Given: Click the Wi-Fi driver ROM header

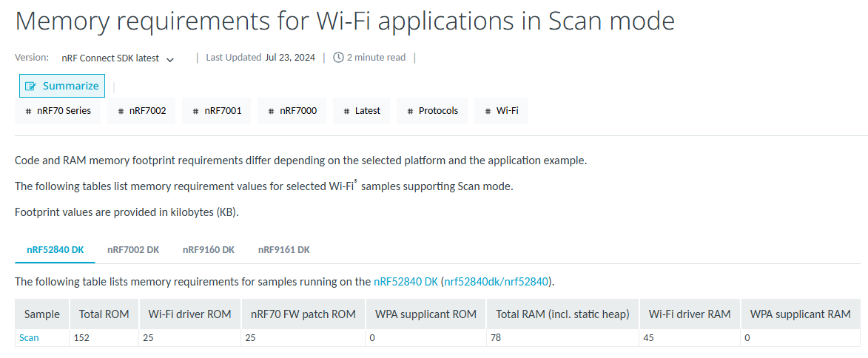Looking at the screenshot, I should [x=189, y=314].
